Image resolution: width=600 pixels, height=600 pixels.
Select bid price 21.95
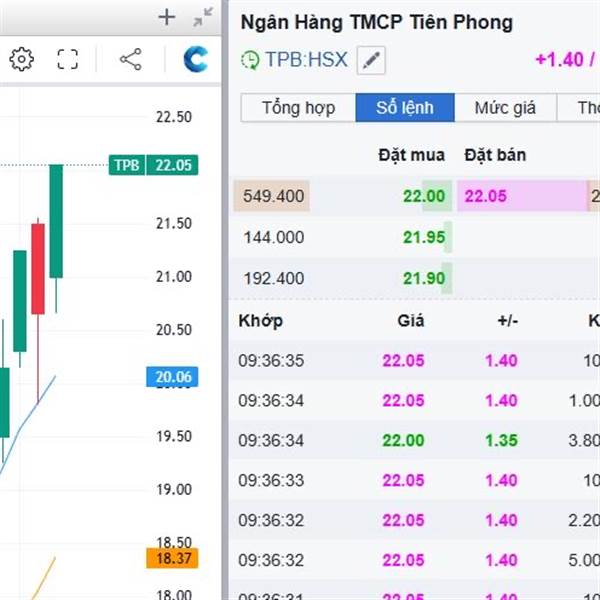[424, 237]
